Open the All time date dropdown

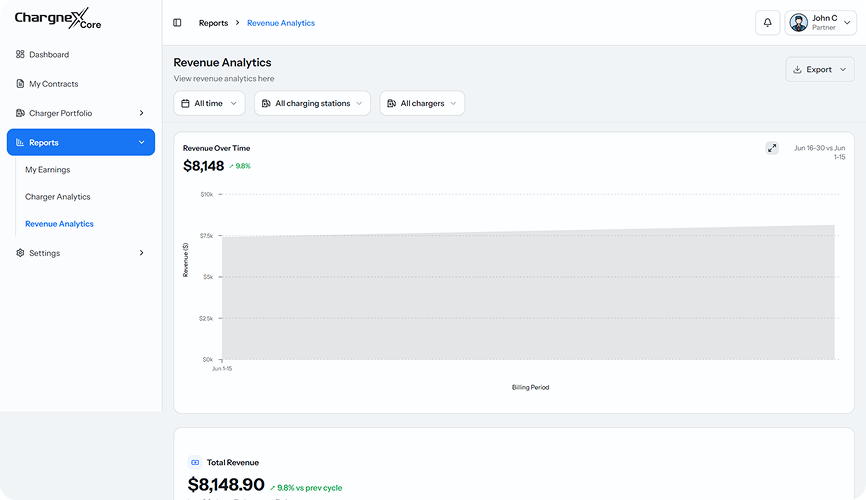tap(209, 103)
